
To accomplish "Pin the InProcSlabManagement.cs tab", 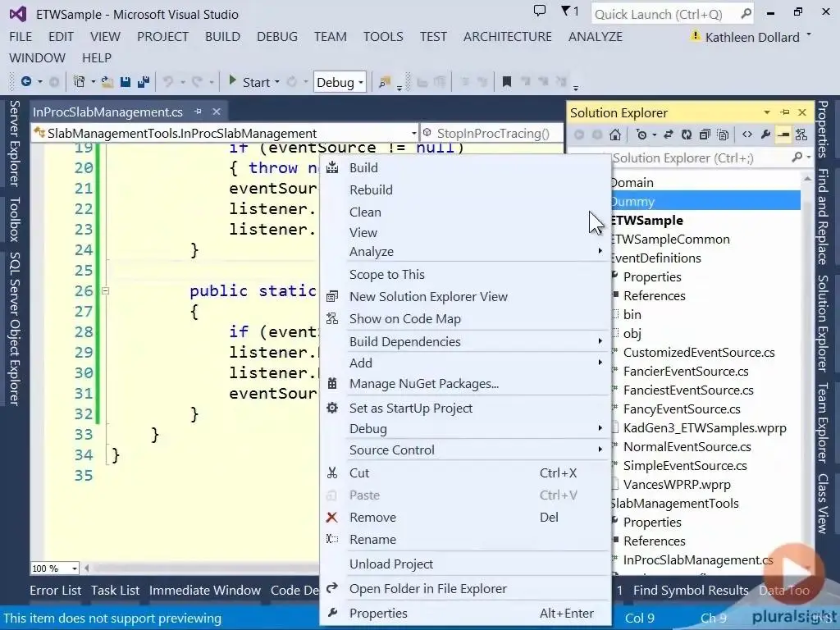I will click(x=198, y=112).
